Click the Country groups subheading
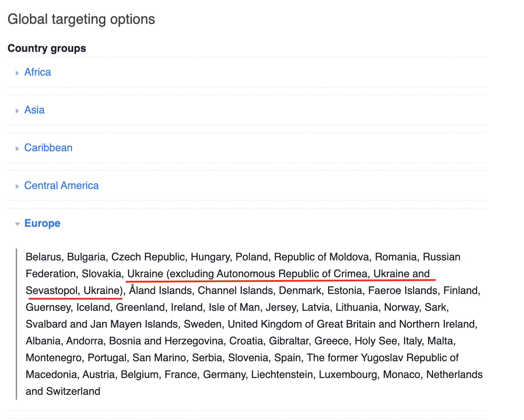 click(47, 48)
